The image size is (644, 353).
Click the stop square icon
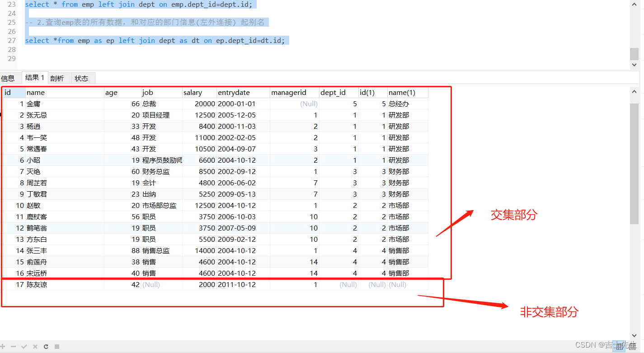(57, 347)
